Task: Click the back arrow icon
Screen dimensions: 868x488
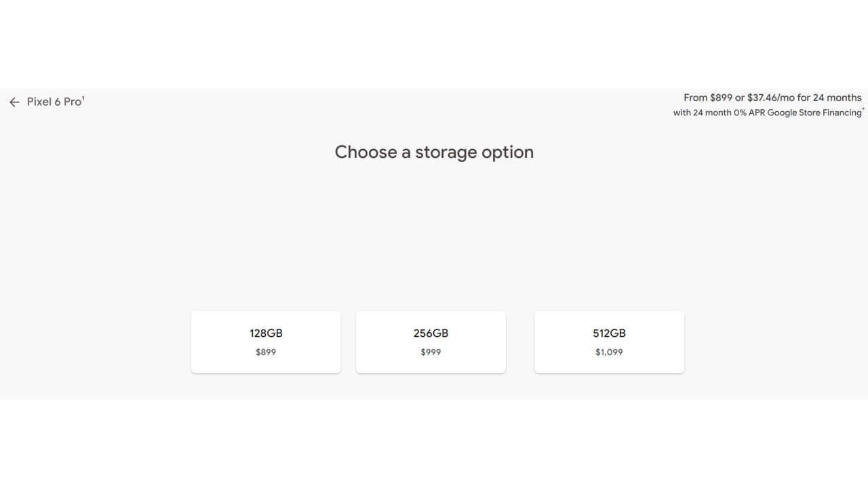Action: pos(14,102)
